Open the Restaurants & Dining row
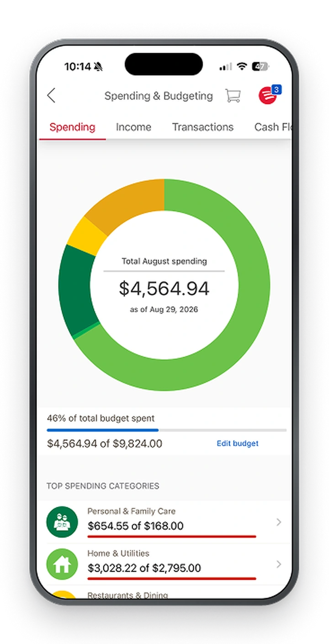This screenshot has width=329, height=644. [x=164, y=594]
